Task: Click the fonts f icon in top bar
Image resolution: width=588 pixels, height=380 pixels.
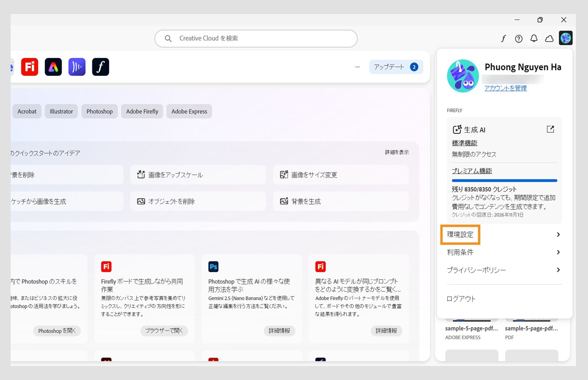Action: click(503, 38)
